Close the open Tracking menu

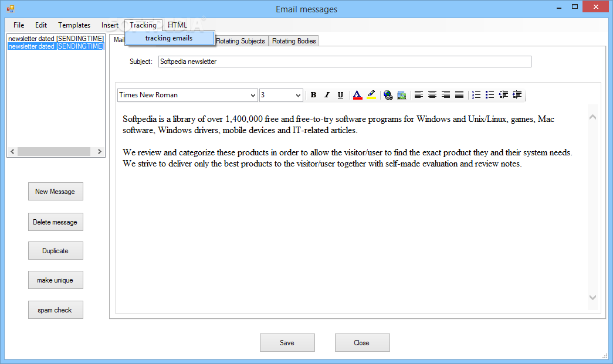click(x=143, y=25)
